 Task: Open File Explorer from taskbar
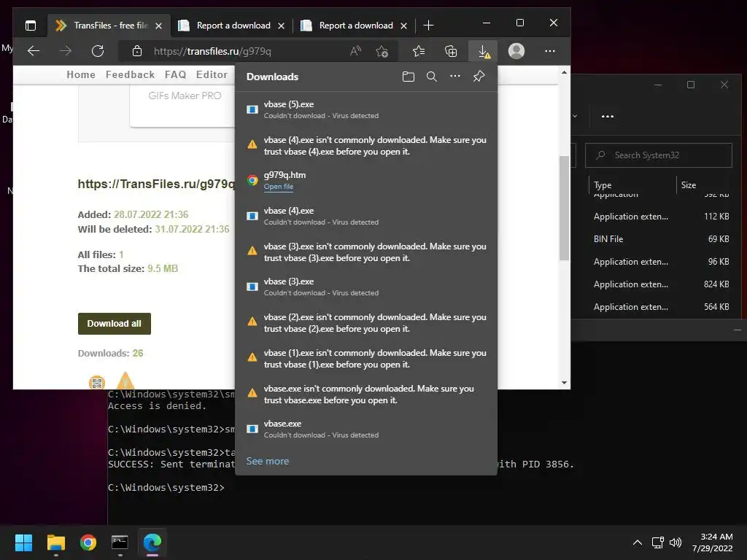coord(55,542)
